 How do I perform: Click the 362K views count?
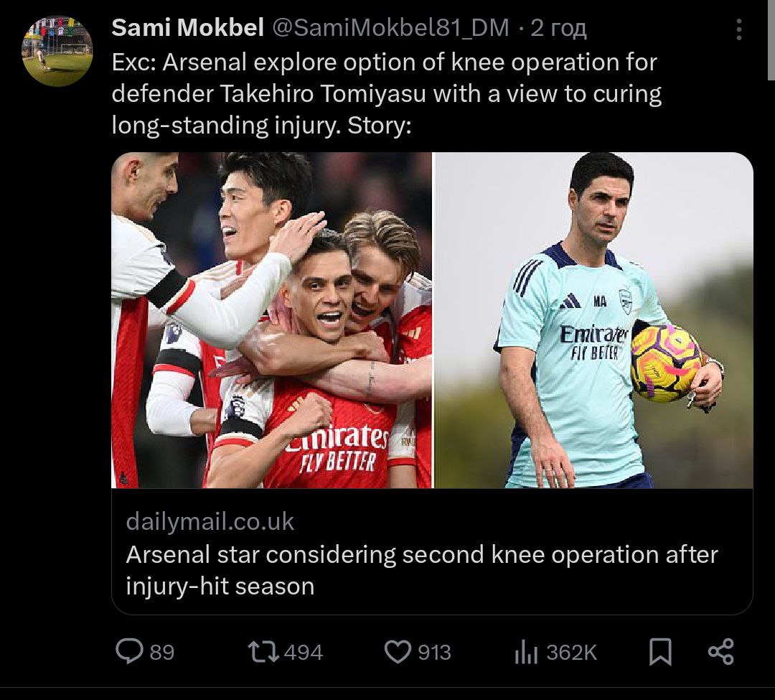coord(571,652)
